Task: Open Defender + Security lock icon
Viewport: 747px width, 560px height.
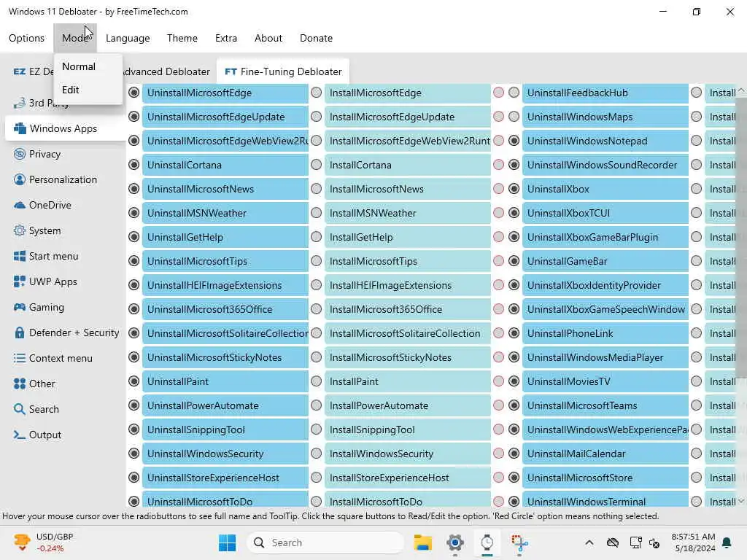Action: pyautogui.click(x=19, y=332)
